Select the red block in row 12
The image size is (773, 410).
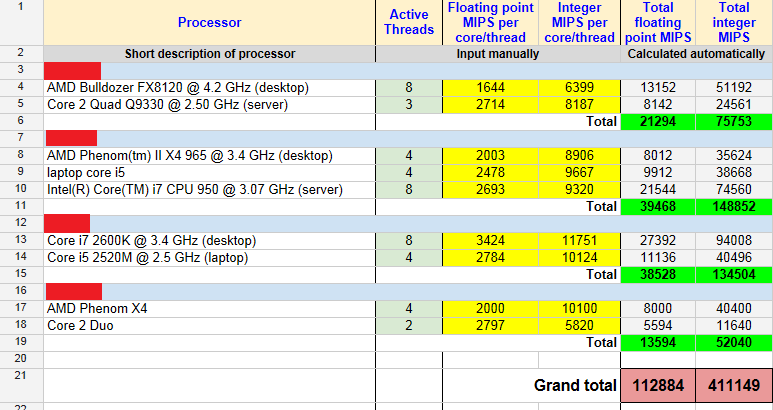(67, 223)
